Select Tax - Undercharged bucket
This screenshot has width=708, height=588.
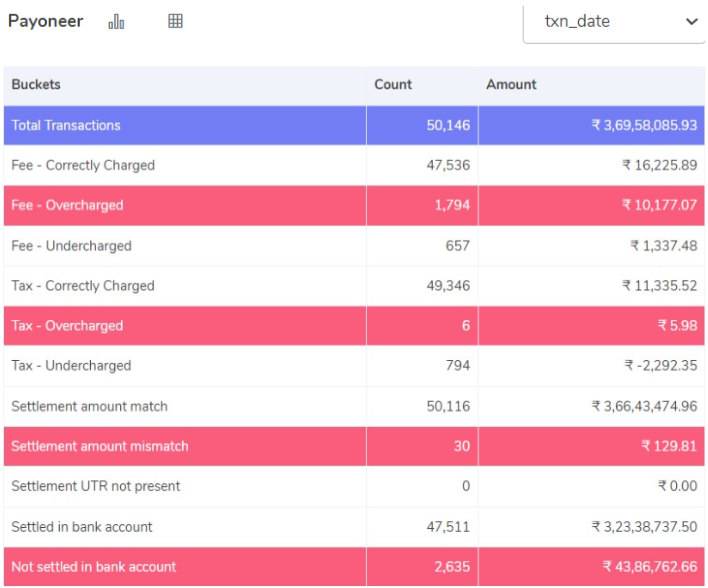click(71, 365)
